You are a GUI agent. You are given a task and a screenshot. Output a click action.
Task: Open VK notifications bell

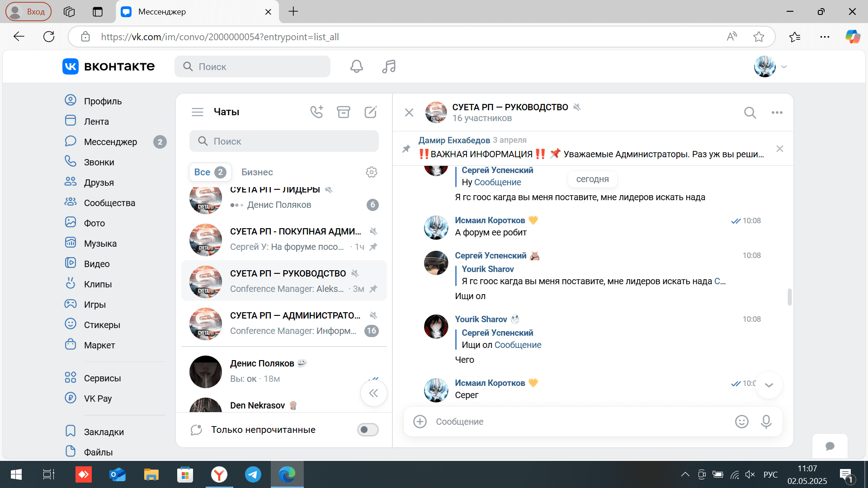356,66
